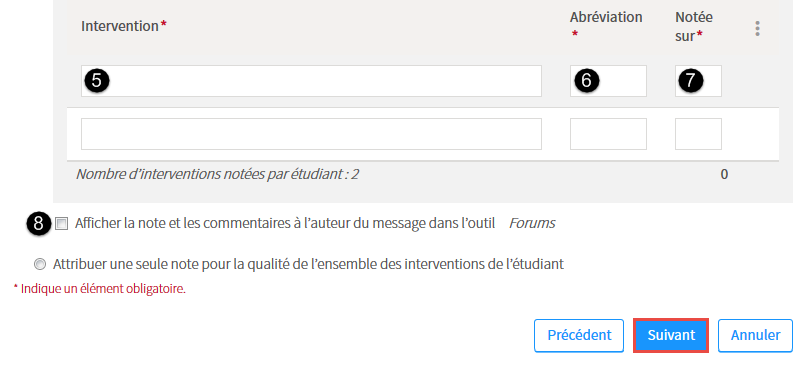
Task: Enable the Afficher la note et les commentaires checkbox
Action: coord(62,223)
